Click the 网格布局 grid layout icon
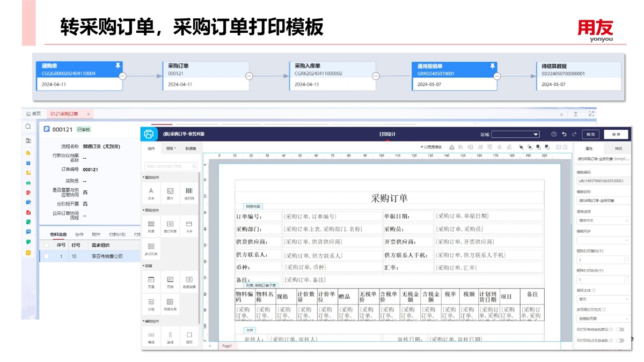Screen dimensions: 644x362 [170, 302]
